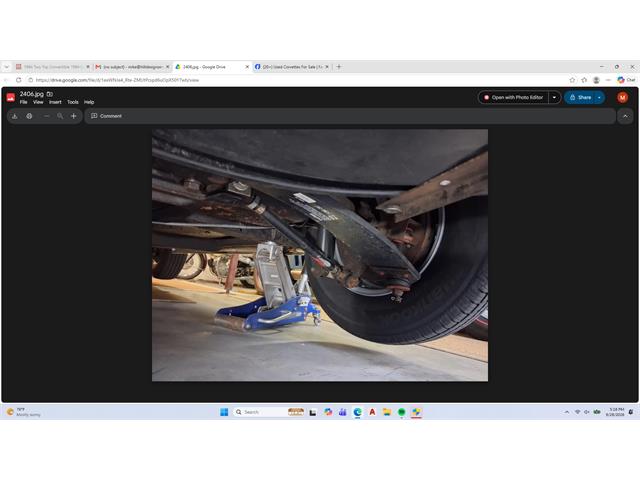Show hidden system tray icons
The width and height of the screenshot is (640, 480).
click(x=567, y=412)
